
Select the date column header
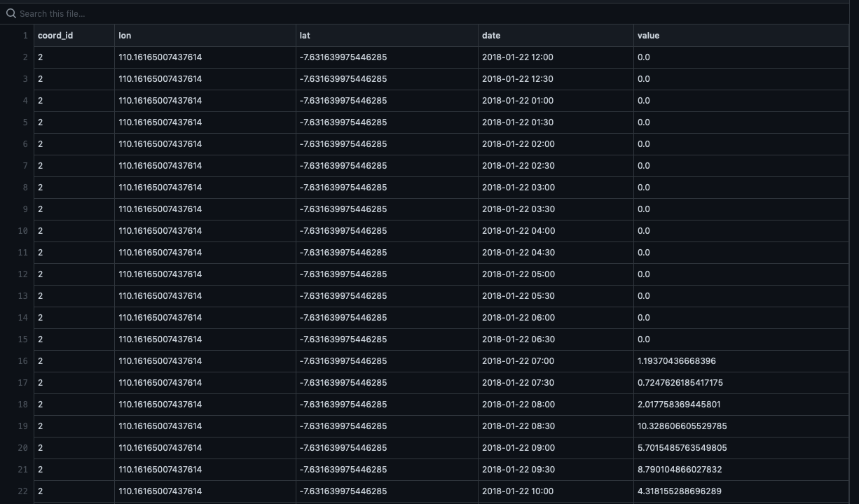click(x=491, y=36)
